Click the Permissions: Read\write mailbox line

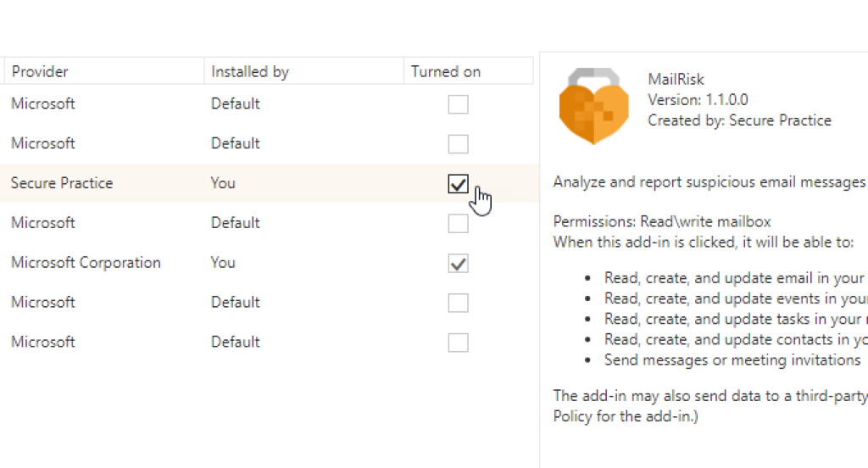(662, 222)
